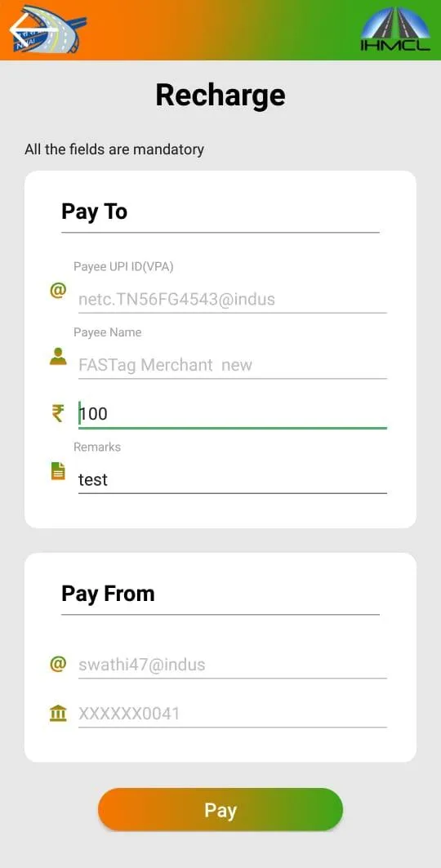
Task: Tap the back arrow icon
Action: pos(29,29)
